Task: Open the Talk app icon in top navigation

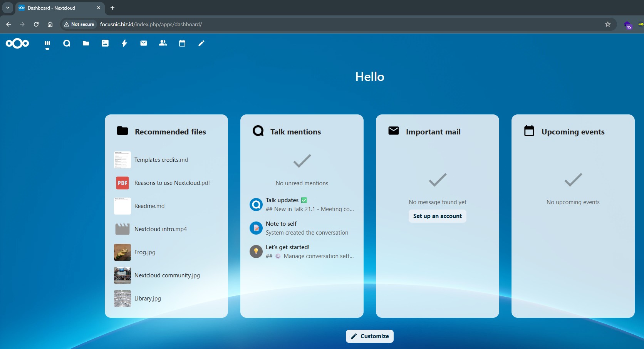Action: click(67, 44)
